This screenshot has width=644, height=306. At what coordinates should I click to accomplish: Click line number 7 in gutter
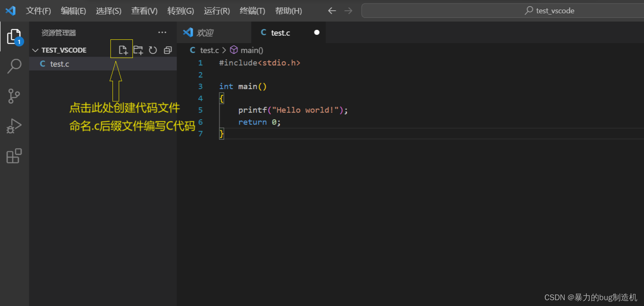coord(200,134)
